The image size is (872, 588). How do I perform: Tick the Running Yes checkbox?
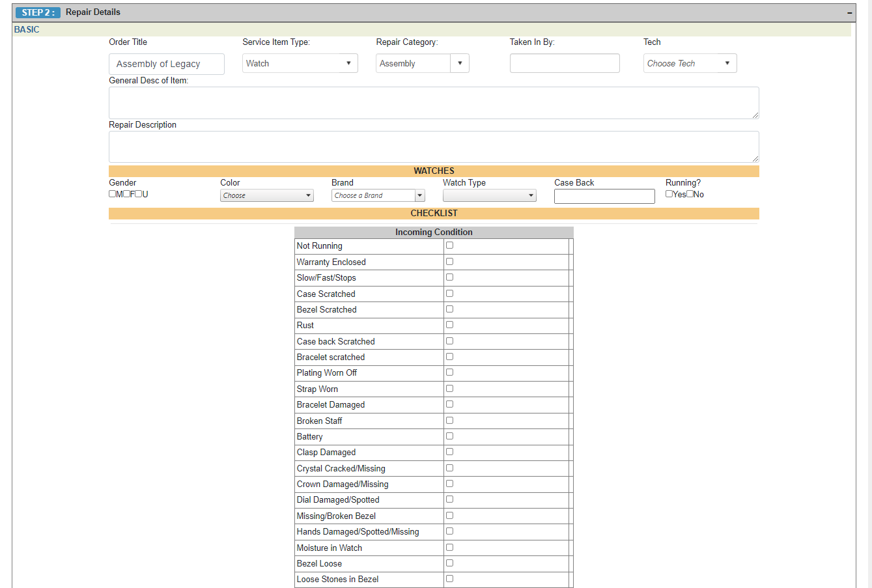click(x=669, y=194)
